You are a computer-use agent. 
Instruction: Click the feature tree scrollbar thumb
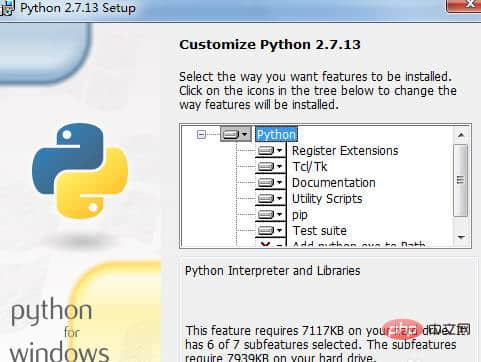point(460,180)
